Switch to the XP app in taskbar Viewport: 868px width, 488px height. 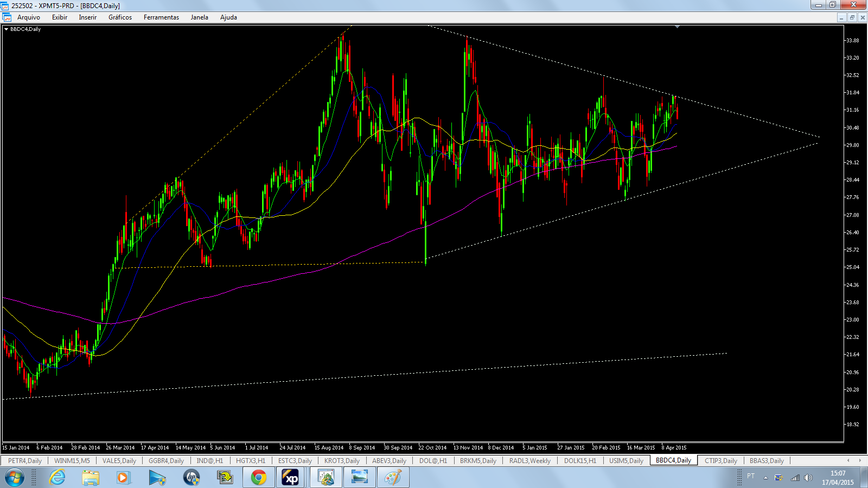coord(291,478)
